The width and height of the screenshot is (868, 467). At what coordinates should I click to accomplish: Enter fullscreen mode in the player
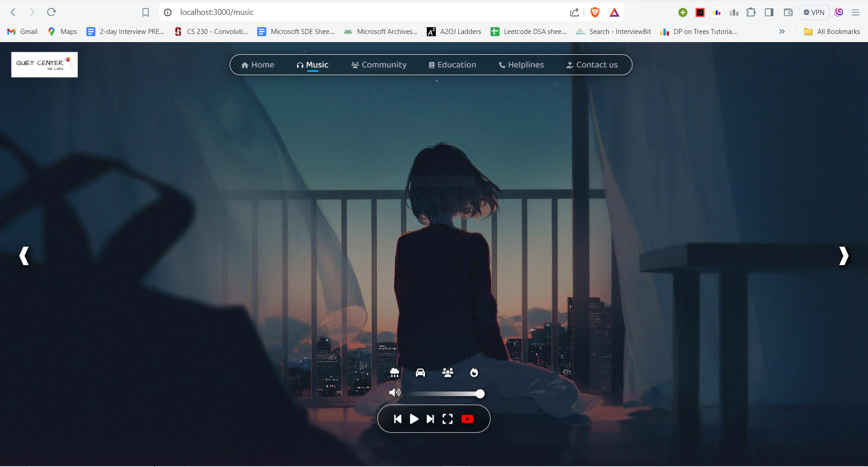pyautogui.click(x=448, y=419)
